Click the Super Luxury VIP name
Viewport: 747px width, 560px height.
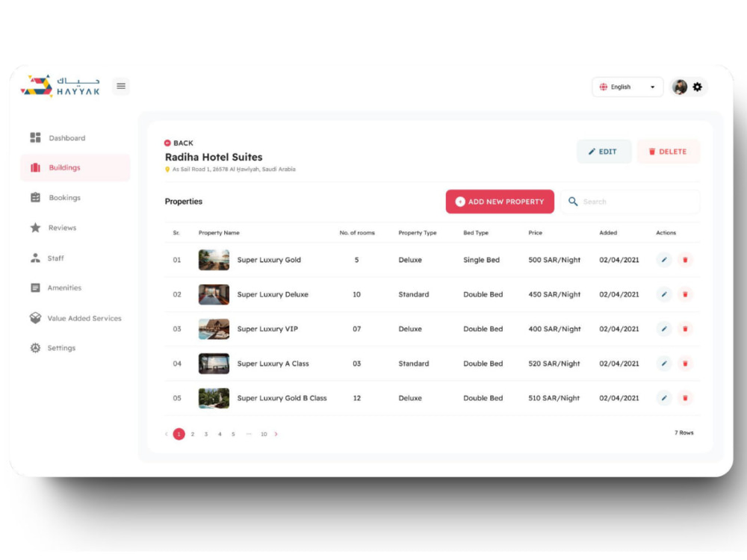click(267, 329)
